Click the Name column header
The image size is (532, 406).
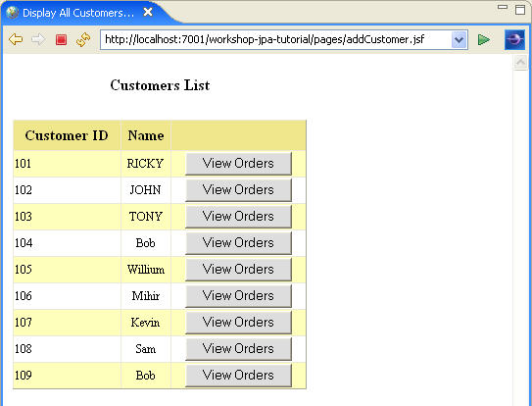pyautogui.click(x=146, y=135)
